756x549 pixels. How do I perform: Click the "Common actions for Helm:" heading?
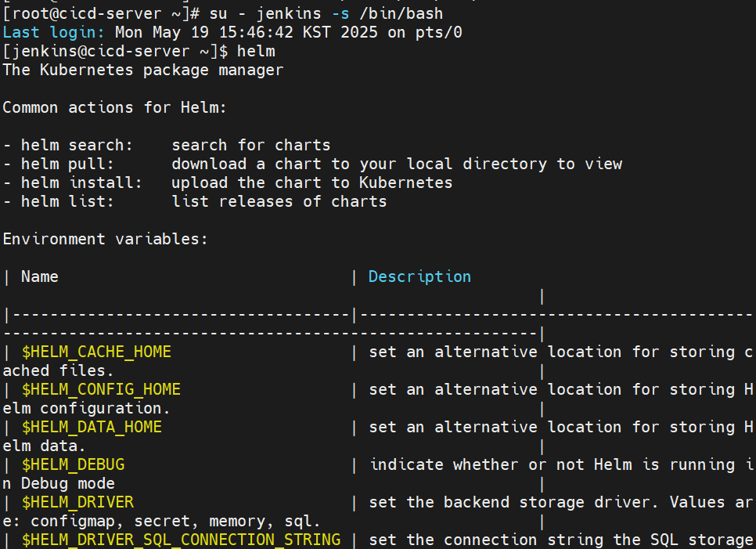(115, 107)
